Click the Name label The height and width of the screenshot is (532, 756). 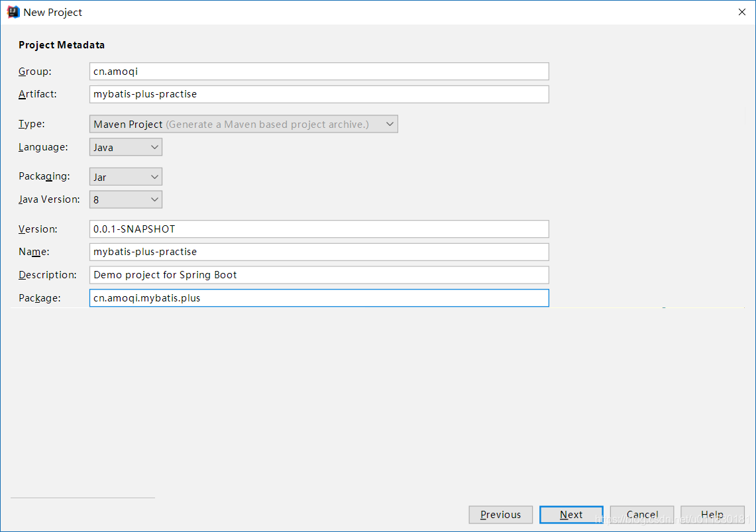[34, 252]
